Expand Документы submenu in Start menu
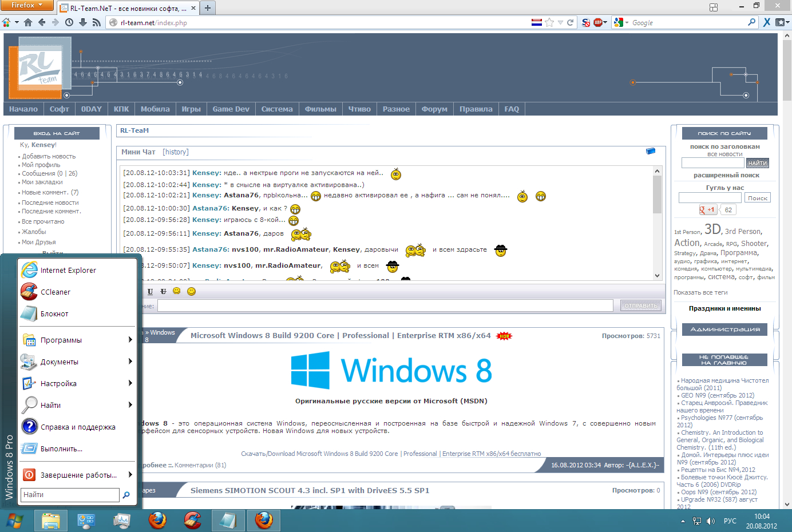 [78, 362]
